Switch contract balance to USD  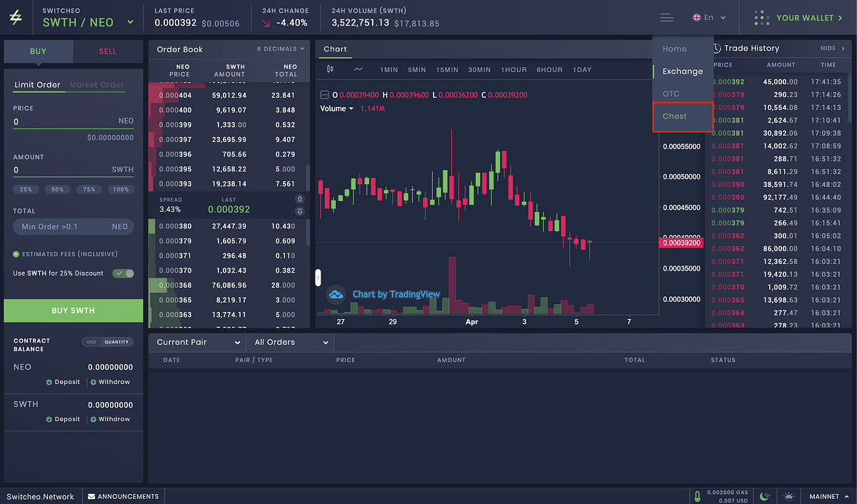pos(91,342)
